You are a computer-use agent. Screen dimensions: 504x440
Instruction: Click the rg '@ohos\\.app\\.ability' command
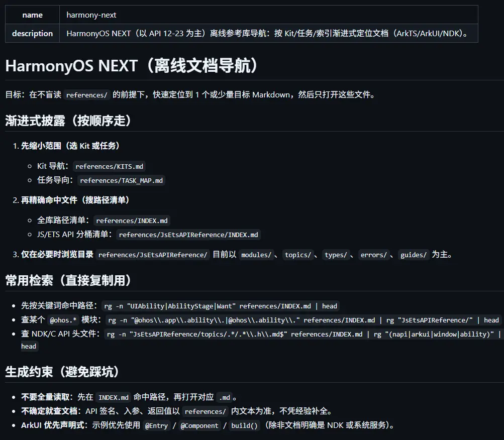[x=304, y=320]
